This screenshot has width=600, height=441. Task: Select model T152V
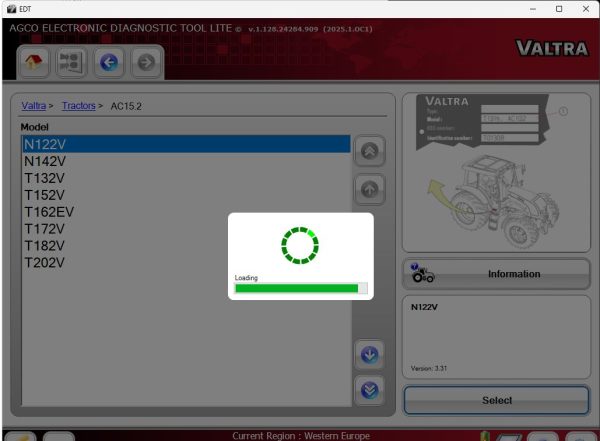pyautogui.click(x=186, y=195)
